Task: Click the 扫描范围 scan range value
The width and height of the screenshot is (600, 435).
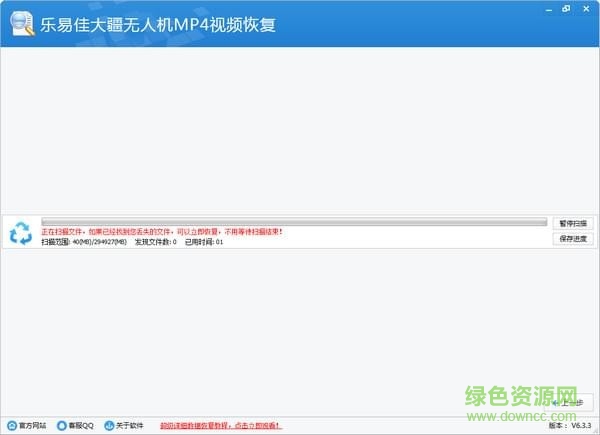Action: (x=84, y=242)
